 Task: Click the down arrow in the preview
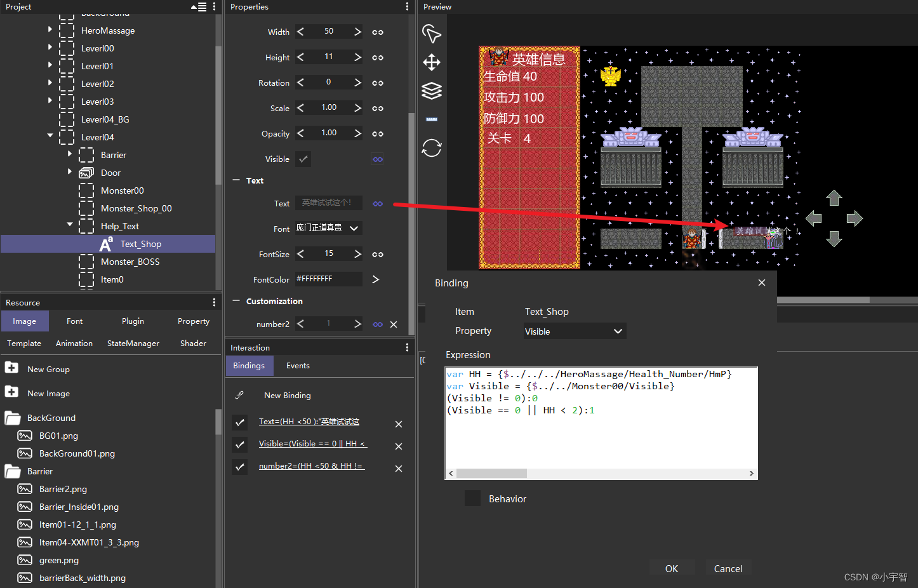834,239
